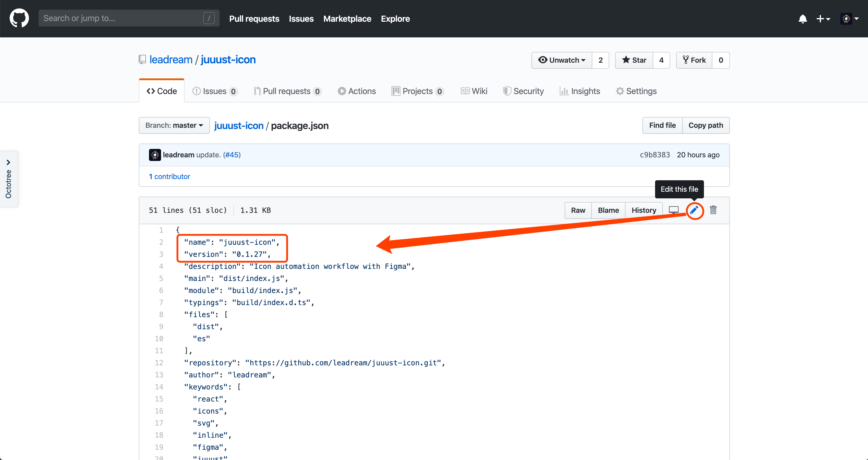Open the plus create-new dropdown
868x460 pixels.
coord(823,19)
